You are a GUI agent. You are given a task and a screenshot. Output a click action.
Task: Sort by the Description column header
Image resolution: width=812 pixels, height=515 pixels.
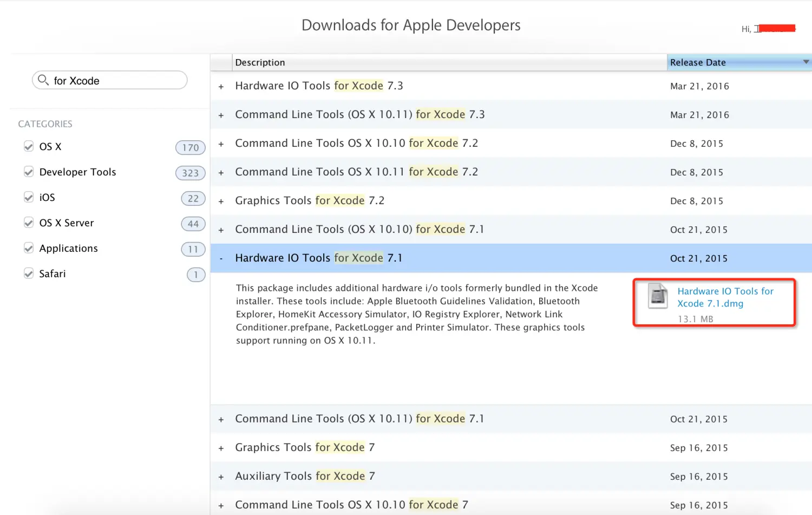[449, 62]
